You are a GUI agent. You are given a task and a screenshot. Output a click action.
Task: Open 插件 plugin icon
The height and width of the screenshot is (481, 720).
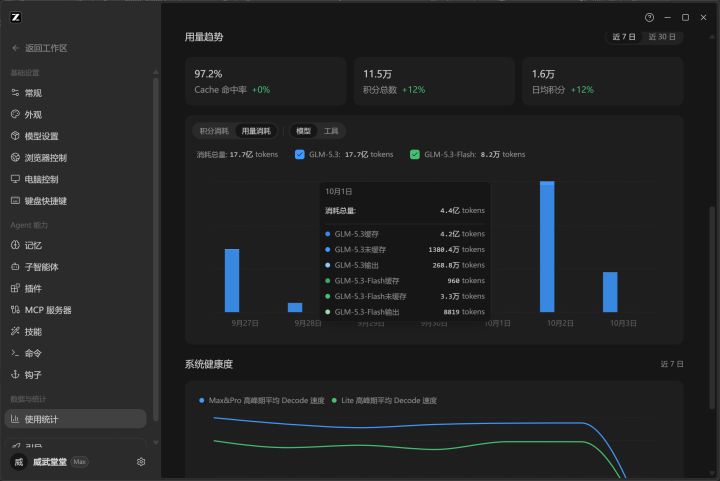coord(15,288)
